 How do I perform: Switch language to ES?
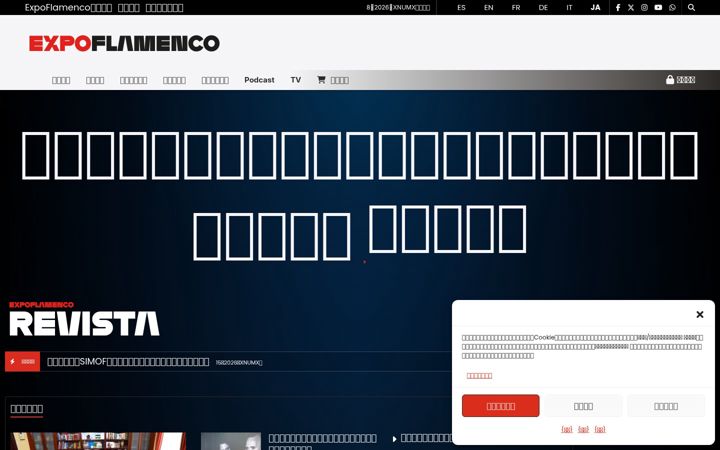pos(461,7)
